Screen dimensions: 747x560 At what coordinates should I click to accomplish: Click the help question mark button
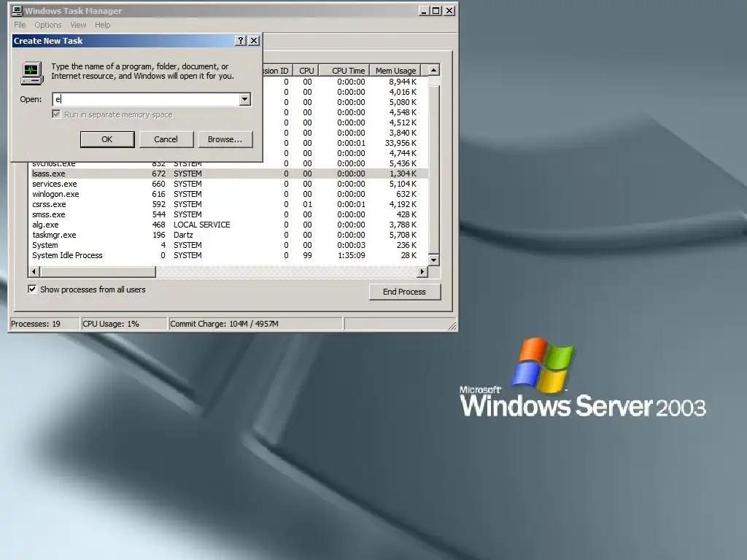(x=241, y=41)
